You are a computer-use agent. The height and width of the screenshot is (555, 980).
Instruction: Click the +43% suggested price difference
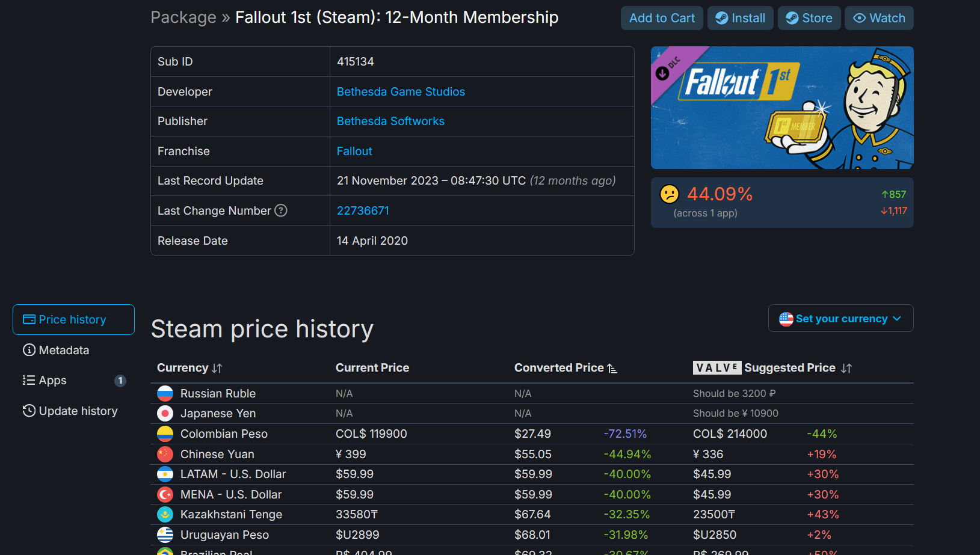point(822,514)
